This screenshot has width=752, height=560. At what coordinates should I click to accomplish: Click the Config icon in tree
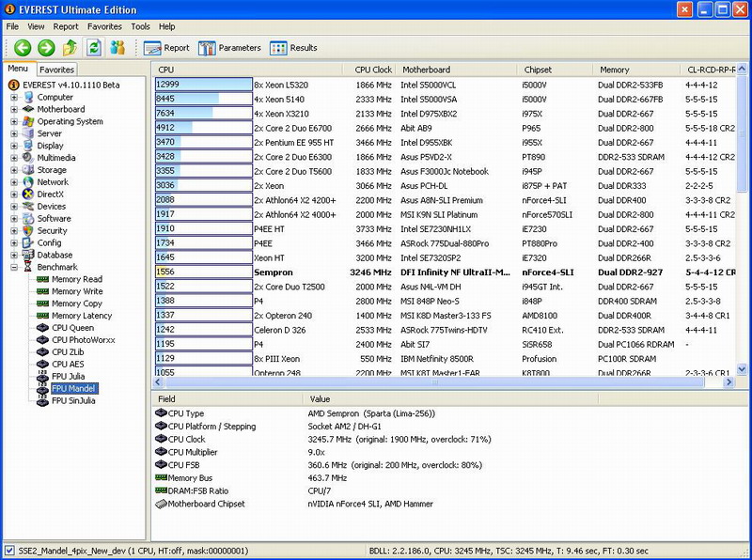[x=29, y=242]
